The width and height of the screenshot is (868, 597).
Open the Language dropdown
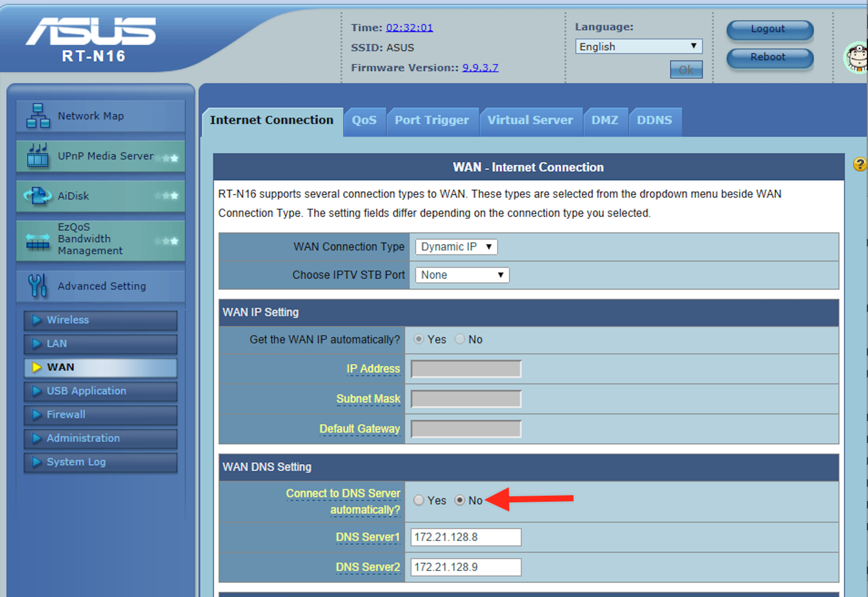639,47
